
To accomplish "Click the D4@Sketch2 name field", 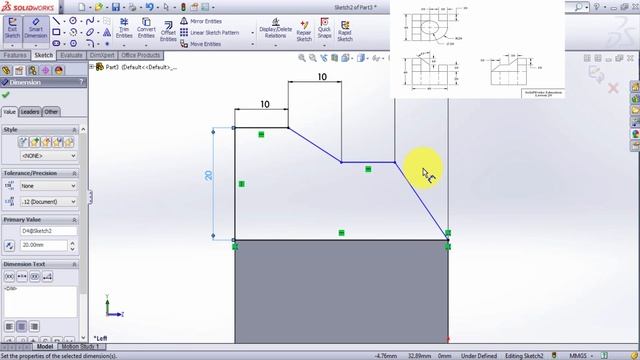I will pyautogui.click(x=48, y=231).
